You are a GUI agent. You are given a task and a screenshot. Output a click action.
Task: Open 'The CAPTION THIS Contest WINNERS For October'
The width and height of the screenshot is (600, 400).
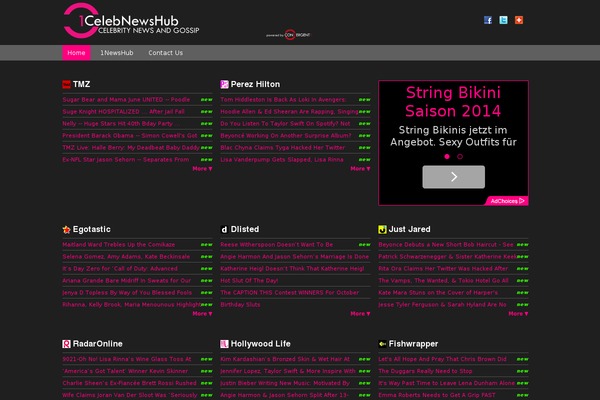point(290,292)
